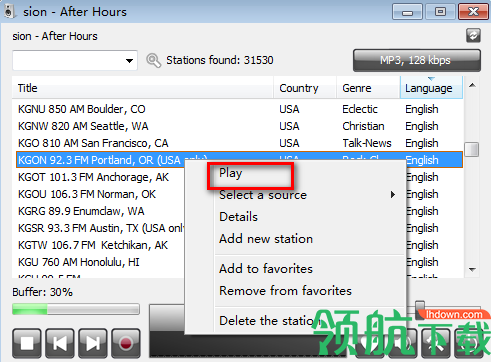This screenshot has width=491, height=362.
Task: Minimize the After Hours window
Action: click(407, 12)
